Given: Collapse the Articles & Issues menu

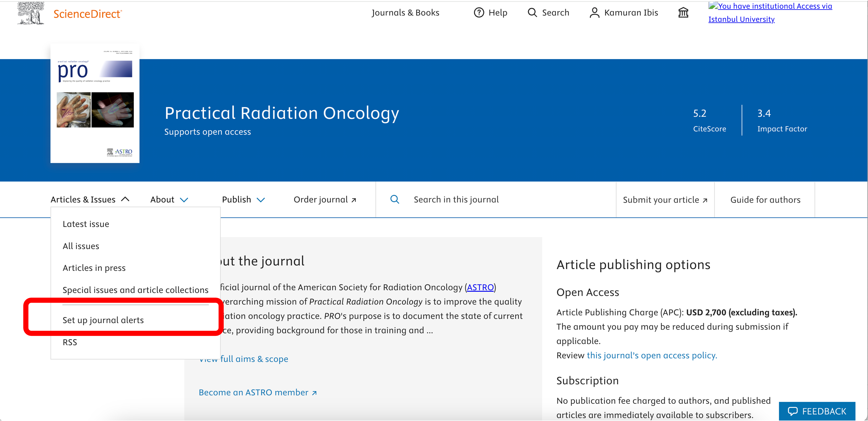Looking at the screenshot, I should tap(90, 199).
